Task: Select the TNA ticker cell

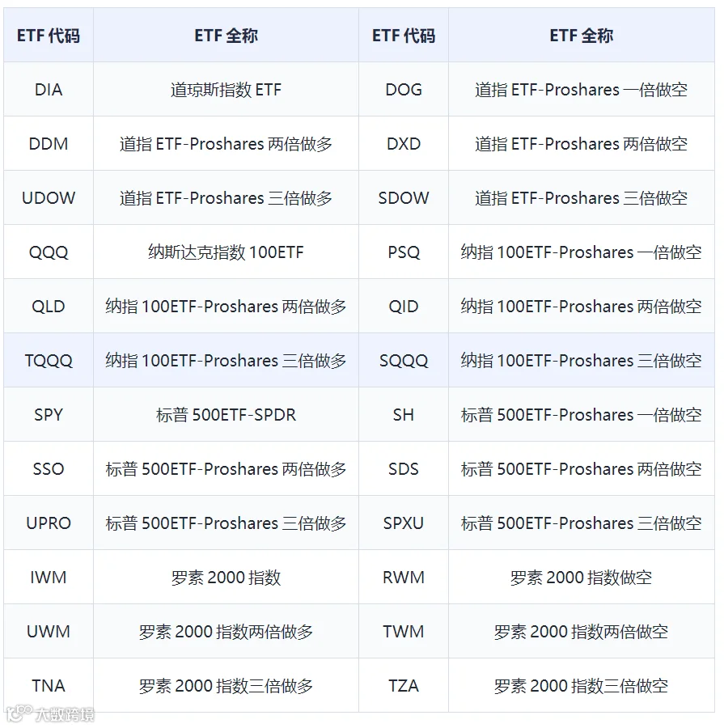Action: click(49, 685)
